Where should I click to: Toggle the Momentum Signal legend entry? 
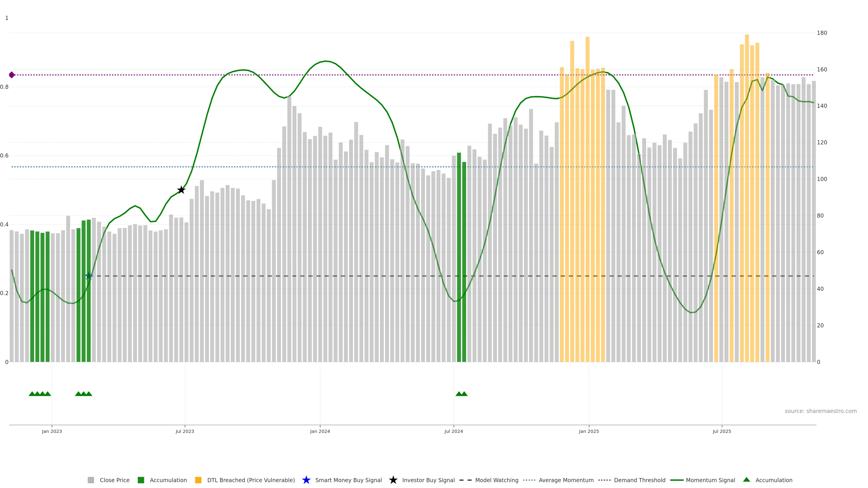point(710,480)
